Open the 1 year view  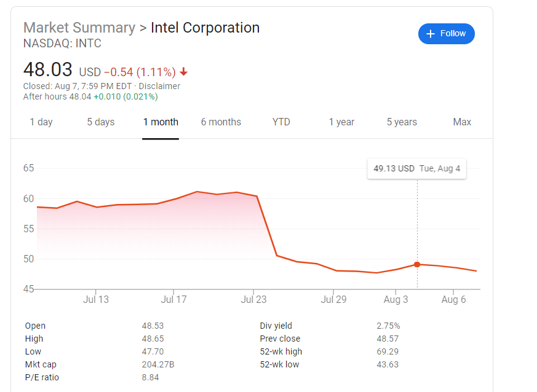coord(341,122)
